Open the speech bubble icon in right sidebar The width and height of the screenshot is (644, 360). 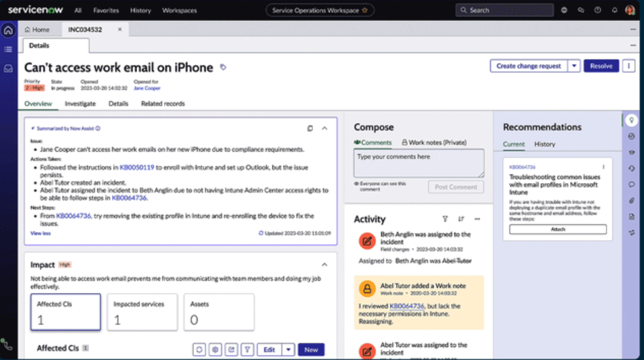632,184
